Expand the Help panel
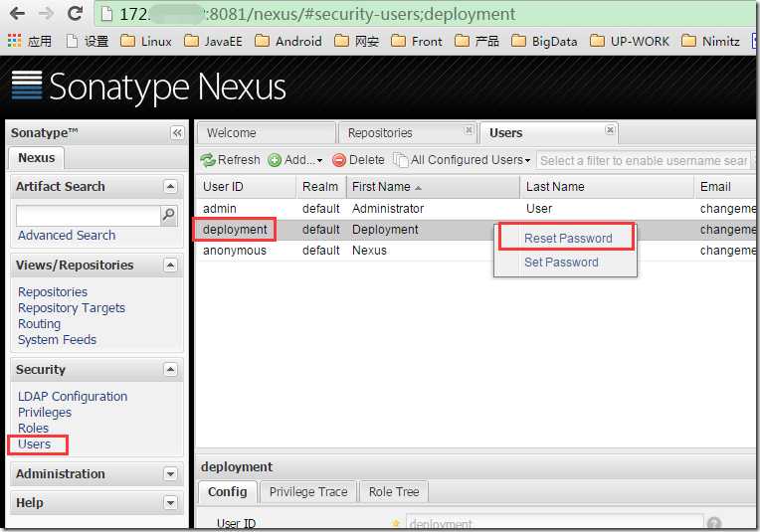Screen dimensions: 760x532 [x=170, y=503]
